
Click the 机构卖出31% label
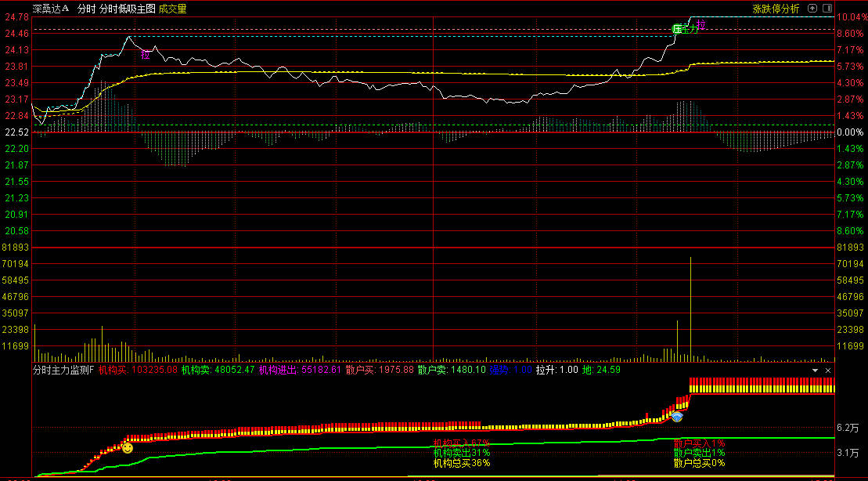pyautogui.click(x=462, y=453)
